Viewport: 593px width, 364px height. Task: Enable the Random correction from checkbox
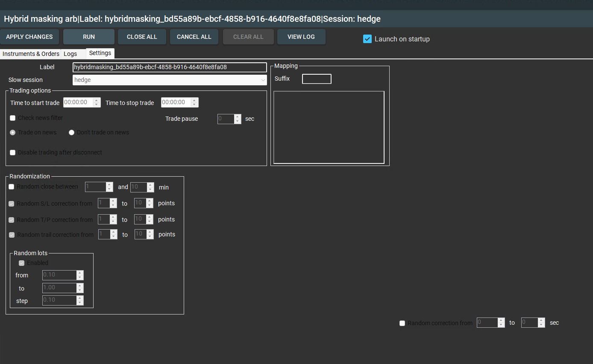point(402,323)
